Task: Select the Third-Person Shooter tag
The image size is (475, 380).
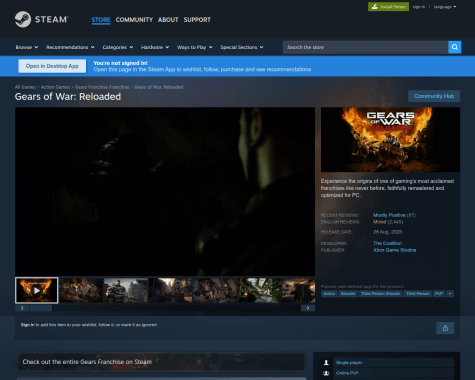Action: click(x=380, y=294)
